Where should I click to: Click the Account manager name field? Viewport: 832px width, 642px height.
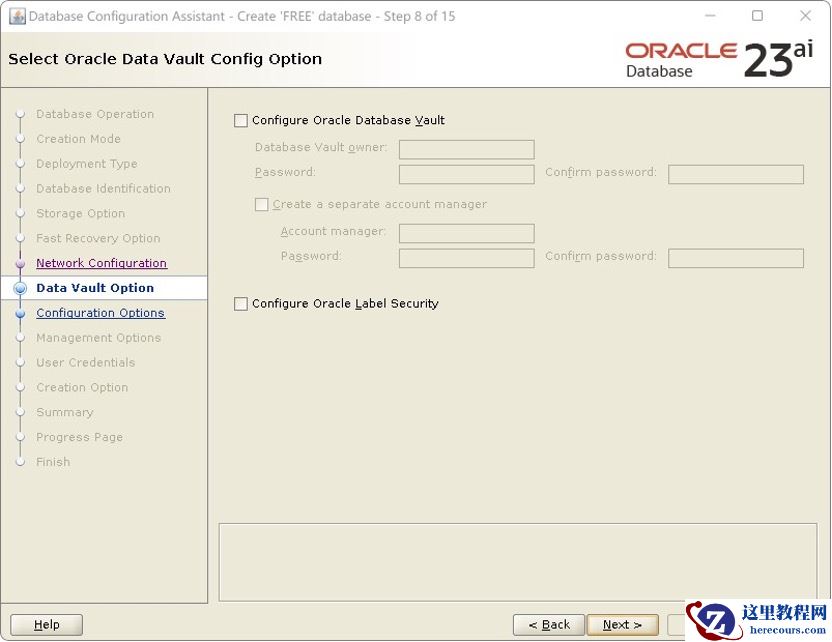[x=466, y=233]
